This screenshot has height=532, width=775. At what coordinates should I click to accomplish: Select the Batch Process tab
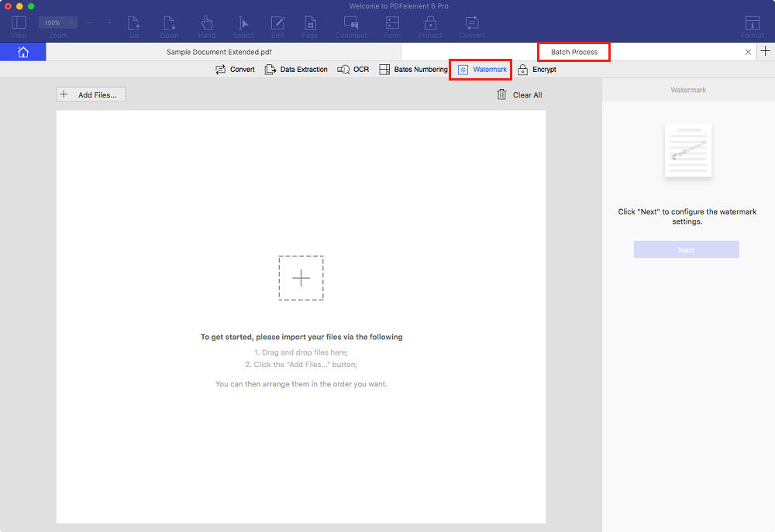click(x=573, y=52)
